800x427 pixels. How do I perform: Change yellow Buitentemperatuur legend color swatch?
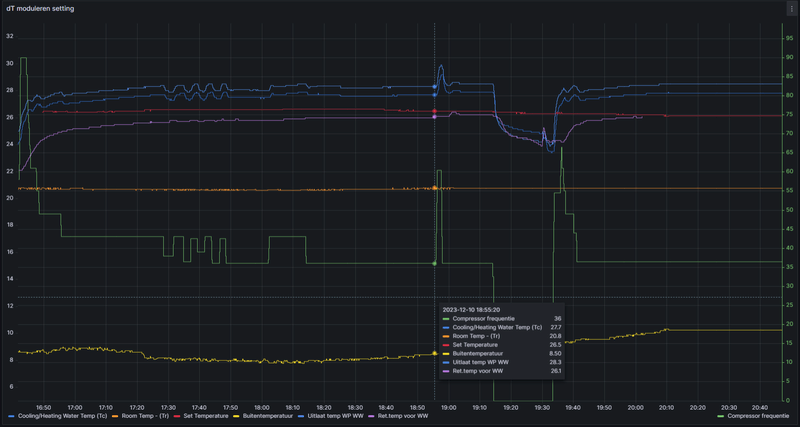(234, 415)
